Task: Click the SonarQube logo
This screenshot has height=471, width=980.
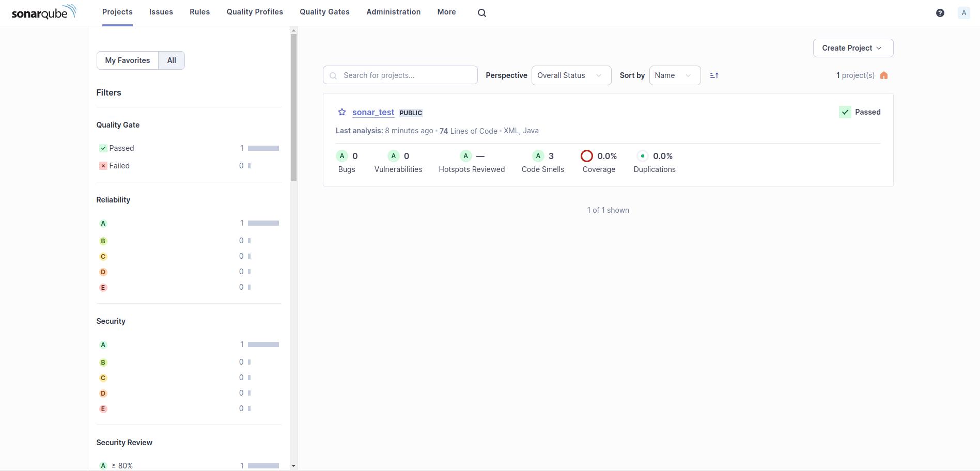Action: (44, 12)
